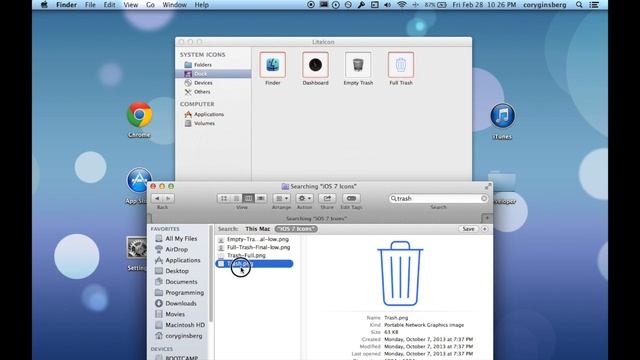640x360 pixels.
Task: Open the View menu
Action: [131, 5]
